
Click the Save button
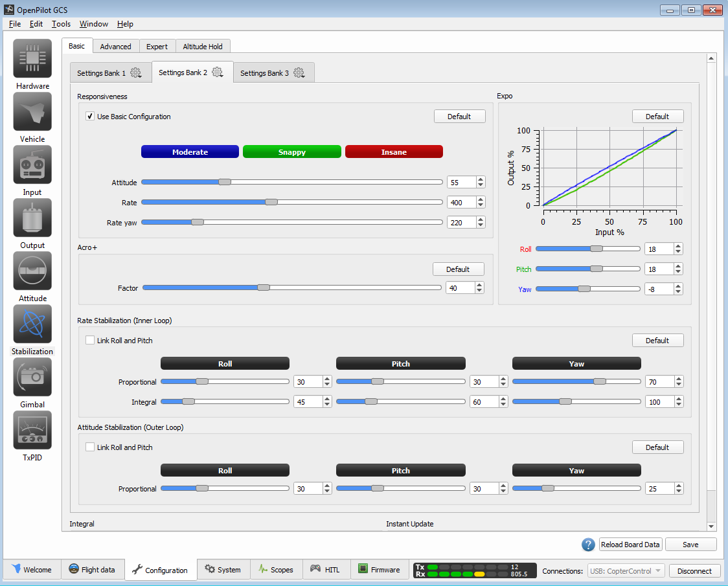pyautogui.click(x=690, y=545)
